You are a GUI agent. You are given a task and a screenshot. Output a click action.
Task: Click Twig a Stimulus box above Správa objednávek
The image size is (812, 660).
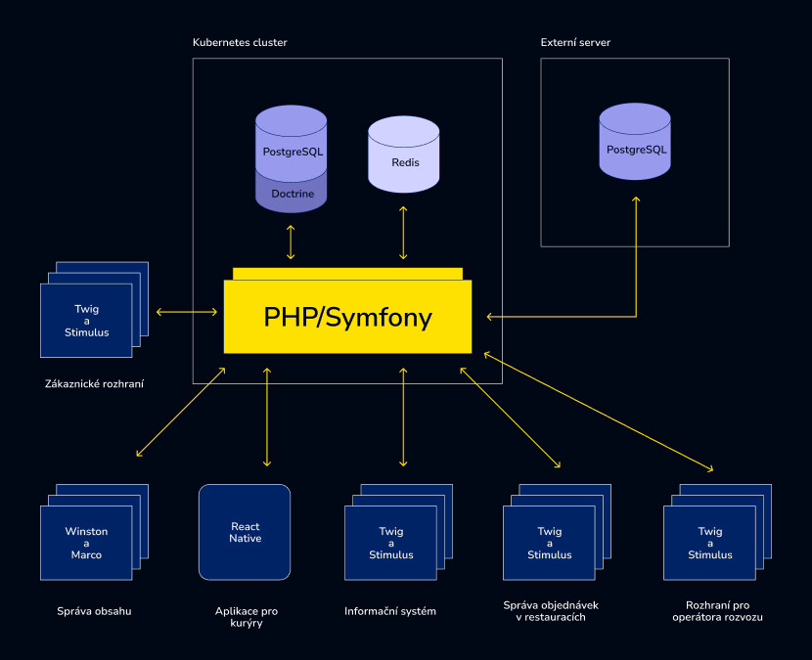[549, 543]
